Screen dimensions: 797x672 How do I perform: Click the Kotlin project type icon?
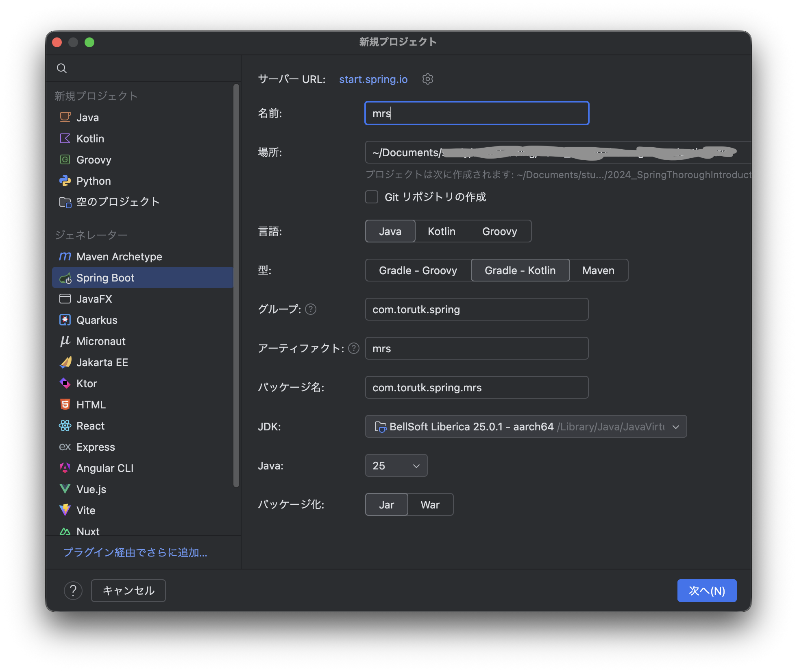(x=65, y=139)
